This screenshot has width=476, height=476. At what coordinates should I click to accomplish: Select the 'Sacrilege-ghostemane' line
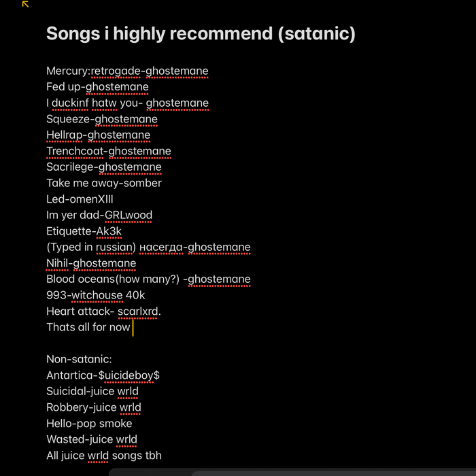(104, 167)
